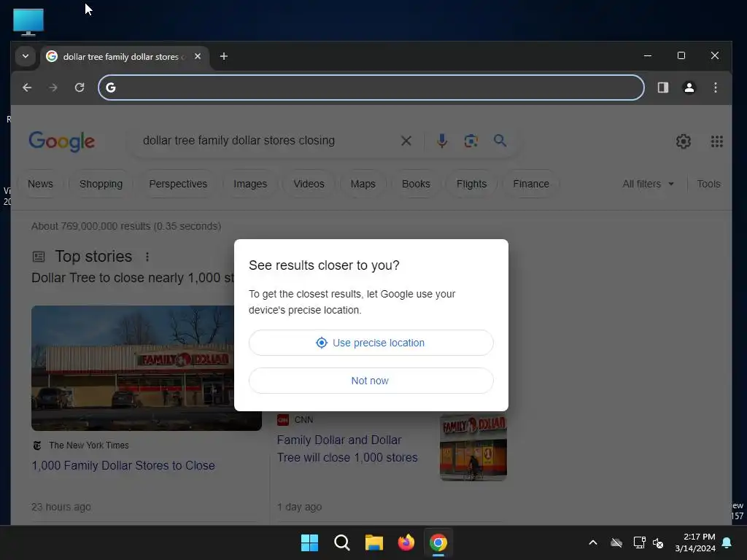Open the Windows Start menu
Image resolution: width=747 pixels, height=560 pixels.
(309, 542)
